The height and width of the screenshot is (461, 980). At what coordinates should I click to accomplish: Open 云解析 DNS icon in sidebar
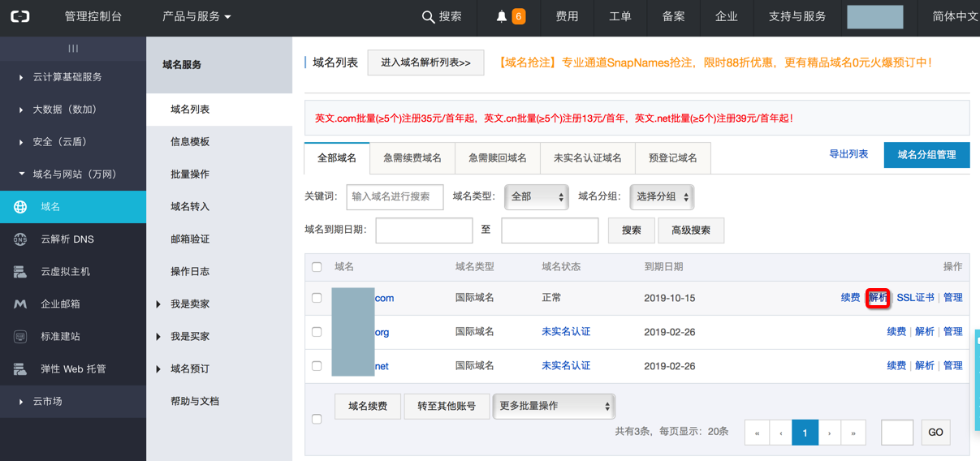point(20,239)
